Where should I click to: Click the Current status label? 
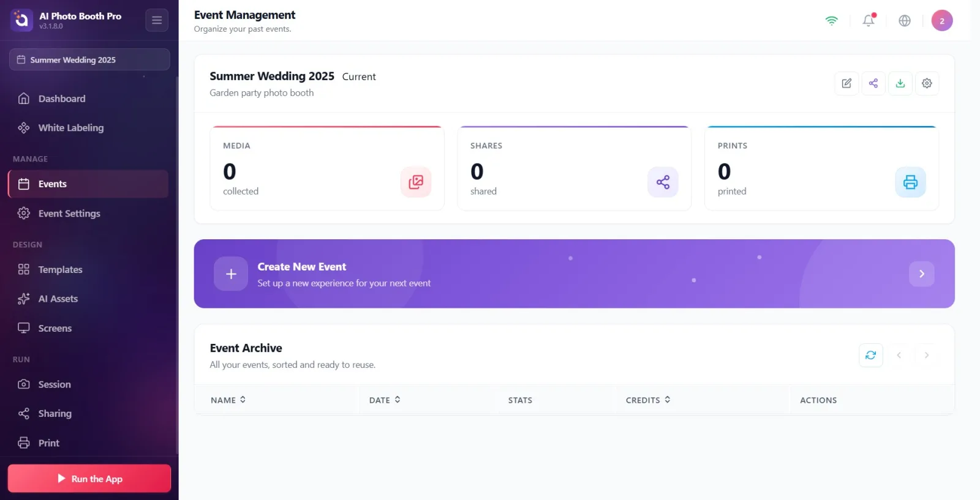coord(359,76)
